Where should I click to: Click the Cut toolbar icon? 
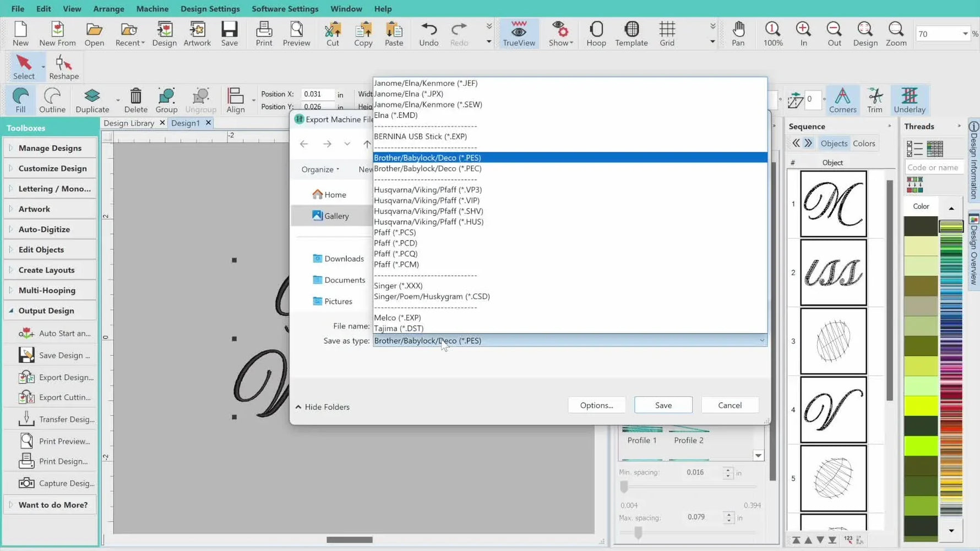click(x=333, y=34)
